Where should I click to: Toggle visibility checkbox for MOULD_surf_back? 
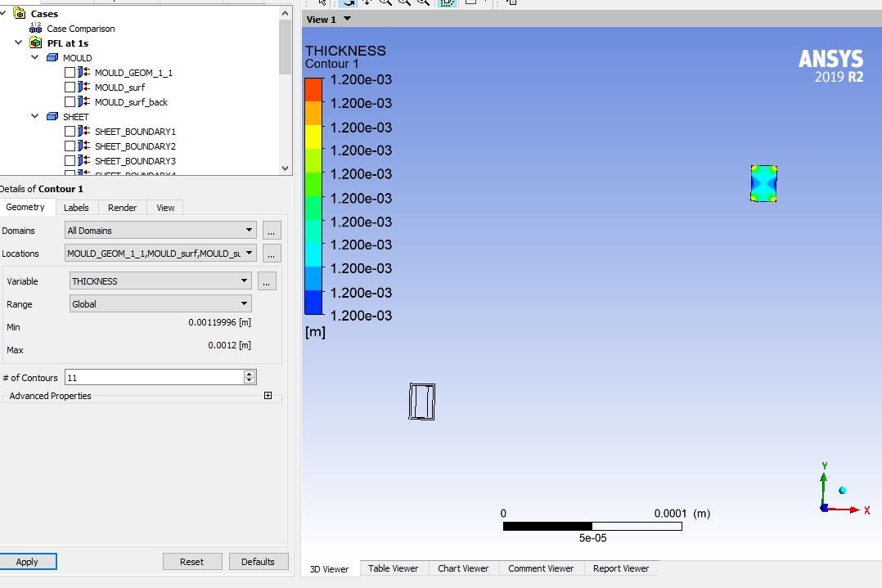point(70,101)
